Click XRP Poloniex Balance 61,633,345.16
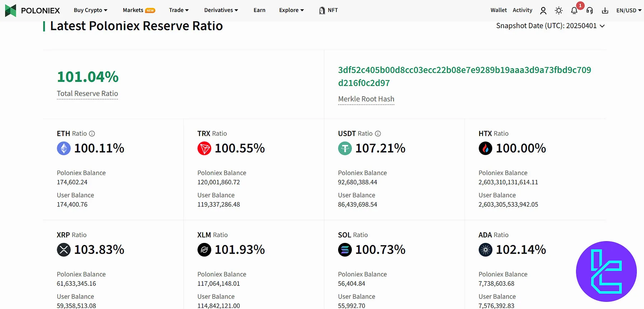This screenshot has width=644, height=309. [76, 284]
